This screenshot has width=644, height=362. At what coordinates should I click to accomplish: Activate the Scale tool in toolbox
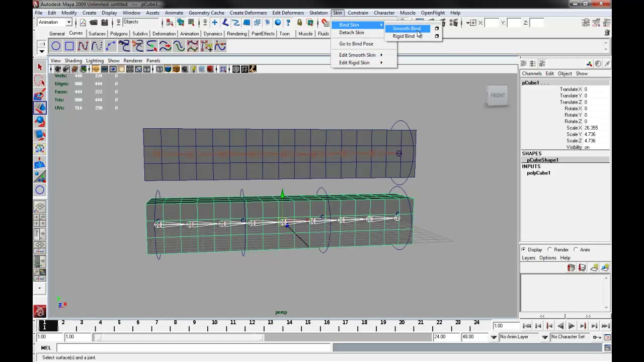(x=40, y=135)
